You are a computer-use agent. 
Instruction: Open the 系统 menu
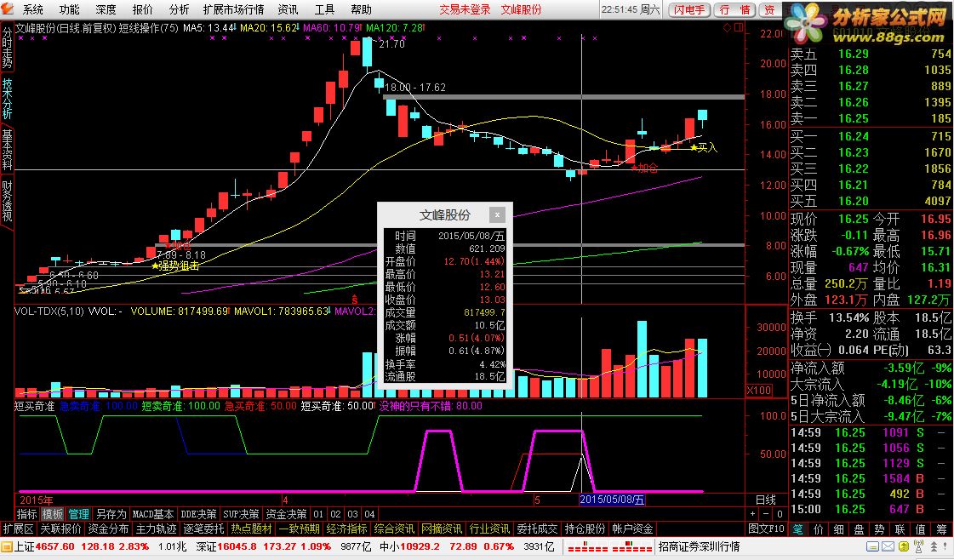pyautogui.click(x=33, y=9)
